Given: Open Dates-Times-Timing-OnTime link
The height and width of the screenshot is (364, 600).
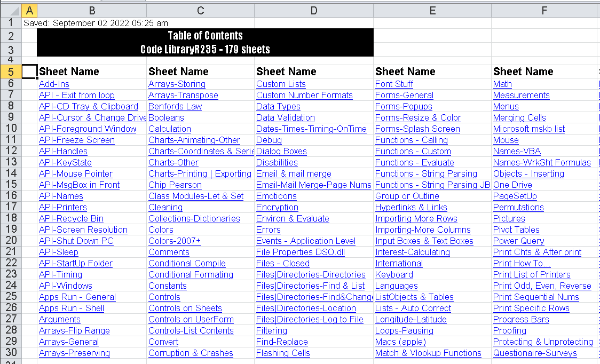Looking at the screenshot, I should click(x=312, y=129).
